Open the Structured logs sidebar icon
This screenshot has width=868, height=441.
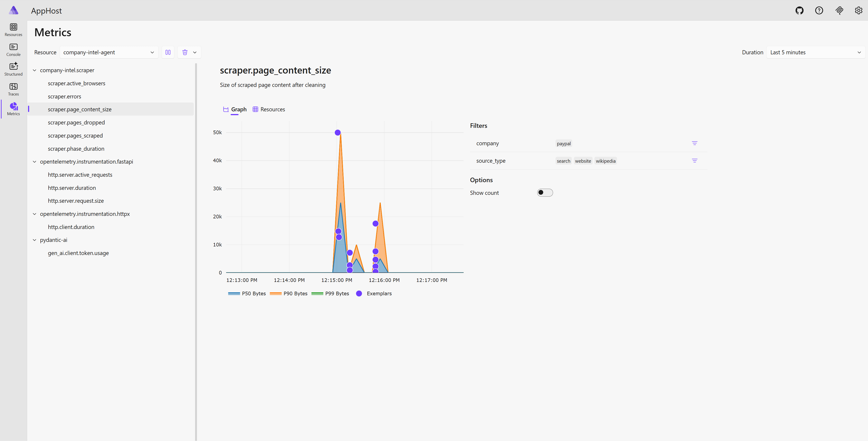14,69
